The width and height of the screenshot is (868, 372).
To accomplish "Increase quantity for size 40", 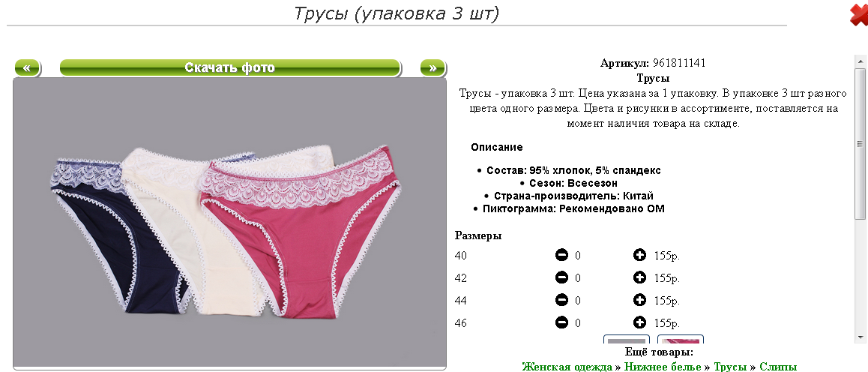I will (639, 255).
